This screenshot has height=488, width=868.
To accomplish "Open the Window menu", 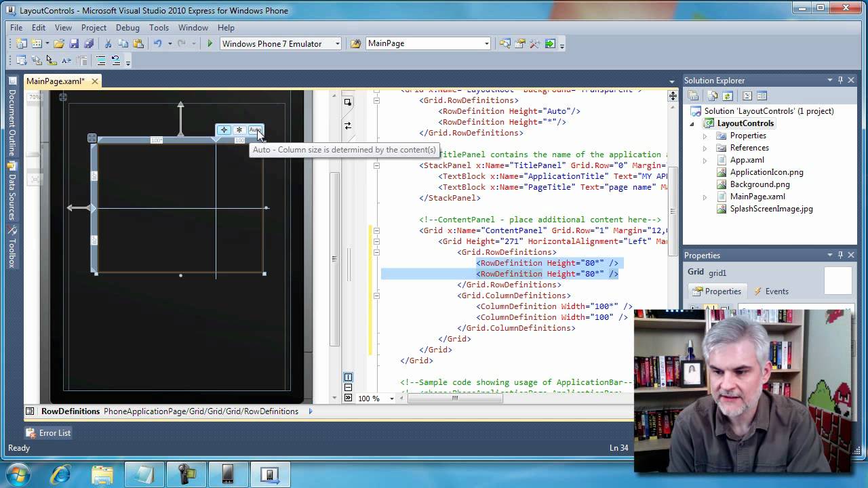I will (193, 28).
